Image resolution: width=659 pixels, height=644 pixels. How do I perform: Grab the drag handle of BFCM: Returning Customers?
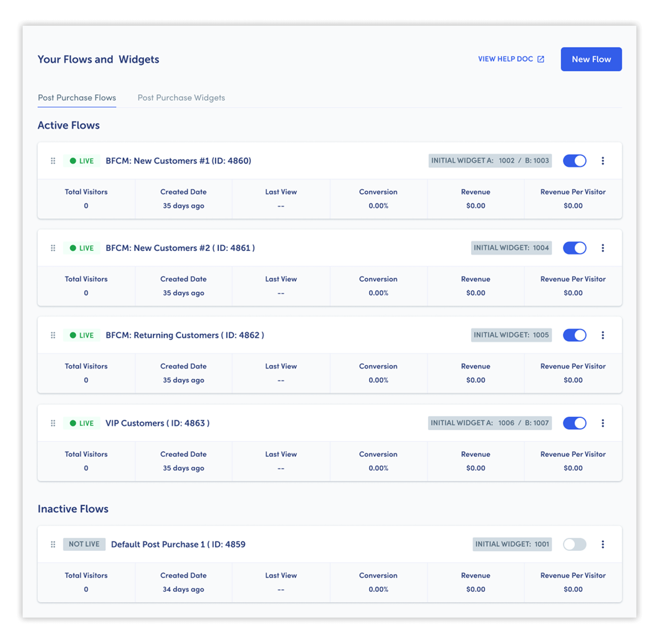point(53,335)
